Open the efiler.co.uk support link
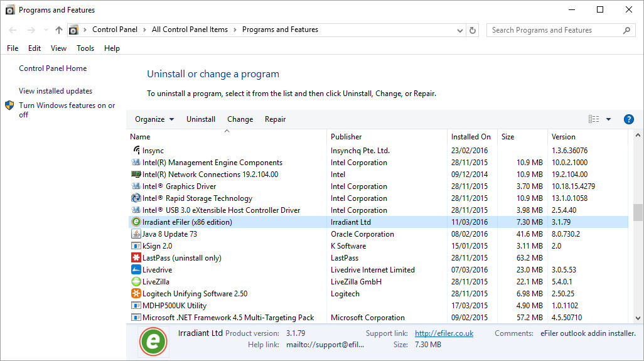The width and height of the screenshot is (644, 361). pyautogui.click(x=444, y=333)
